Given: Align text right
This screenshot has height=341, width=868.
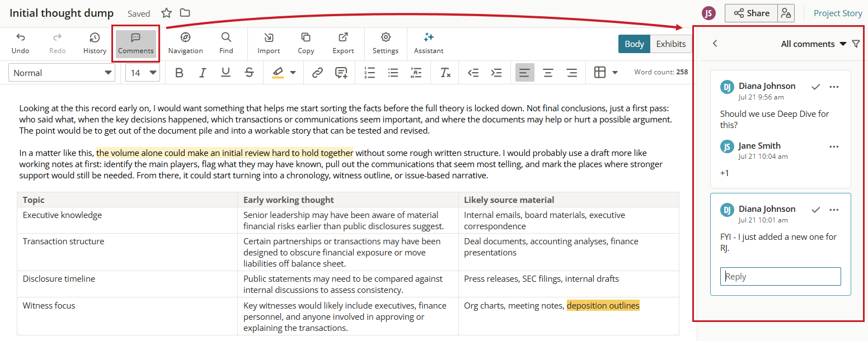Looking at the screenshot, I should click(572, 73).
